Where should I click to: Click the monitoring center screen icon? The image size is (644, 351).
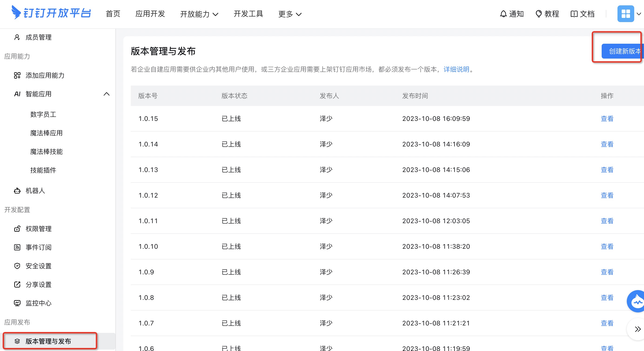coord(17,303)
